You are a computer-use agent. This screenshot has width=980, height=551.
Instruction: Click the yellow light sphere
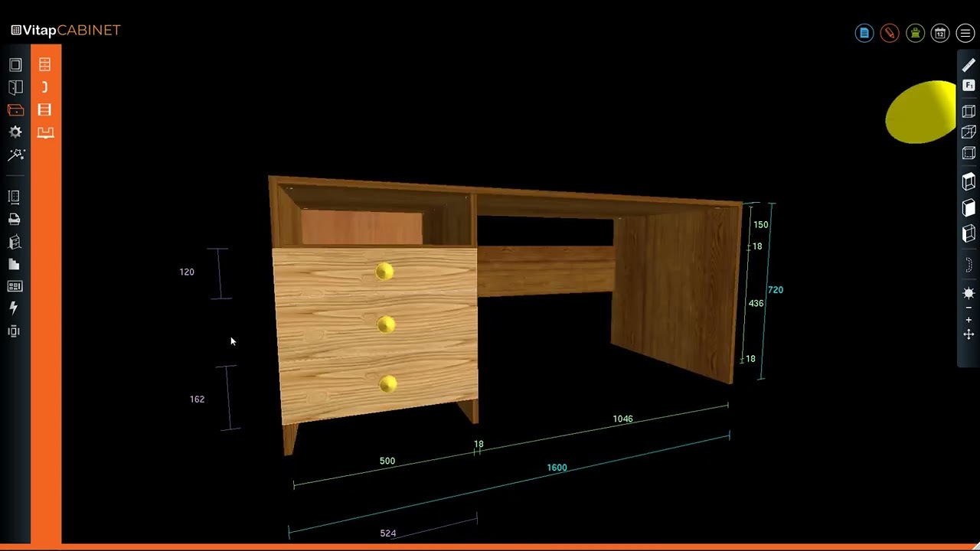coord(921,112)
